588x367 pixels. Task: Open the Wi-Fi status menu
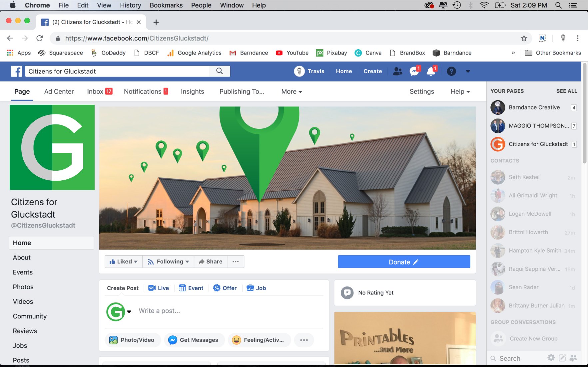coord(484,5)
